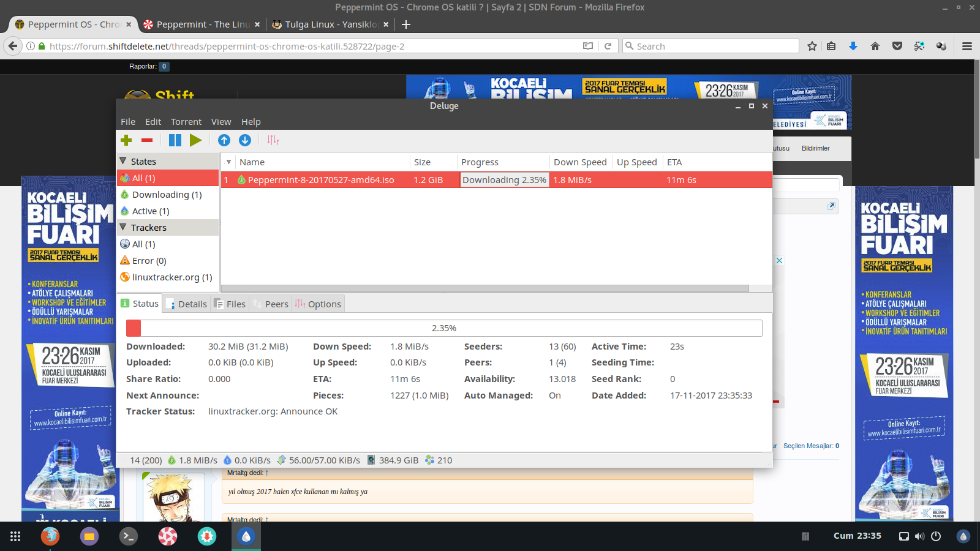Open the column selector arrow beside Name
Image resolution: width=980 pixels, height=551 pixels.
(x=228, y=162)
